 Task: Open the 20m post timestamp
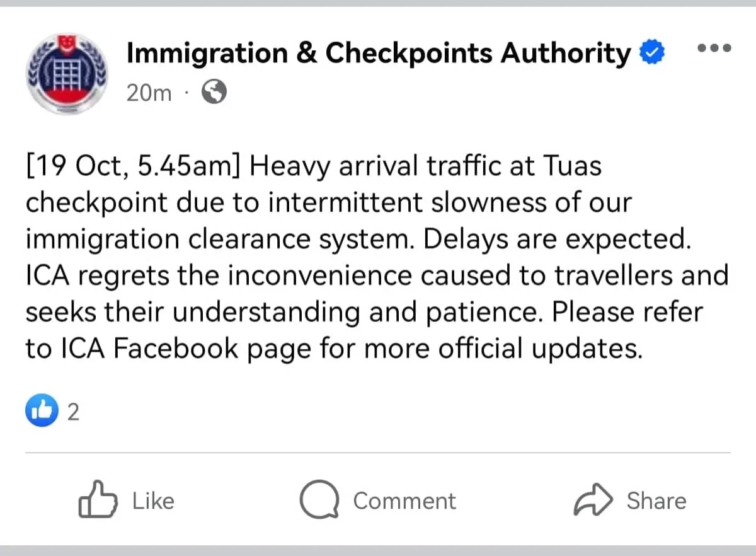149,93
